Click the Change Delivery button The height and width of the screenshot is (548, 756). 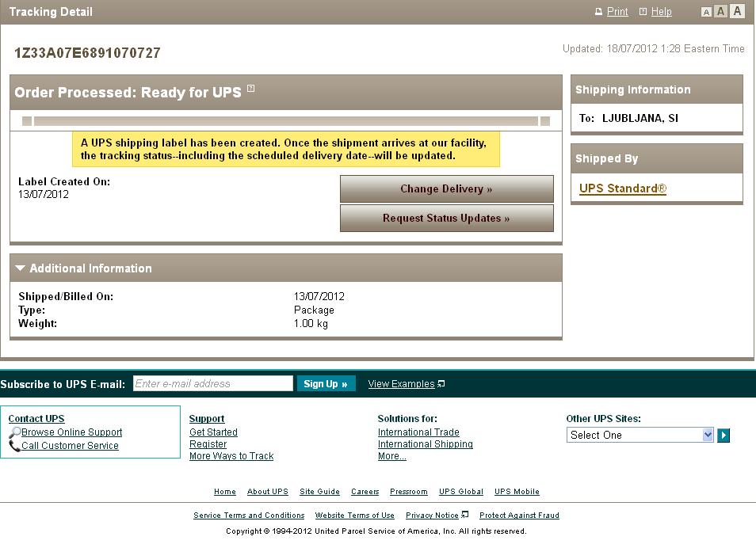(446, 188)
